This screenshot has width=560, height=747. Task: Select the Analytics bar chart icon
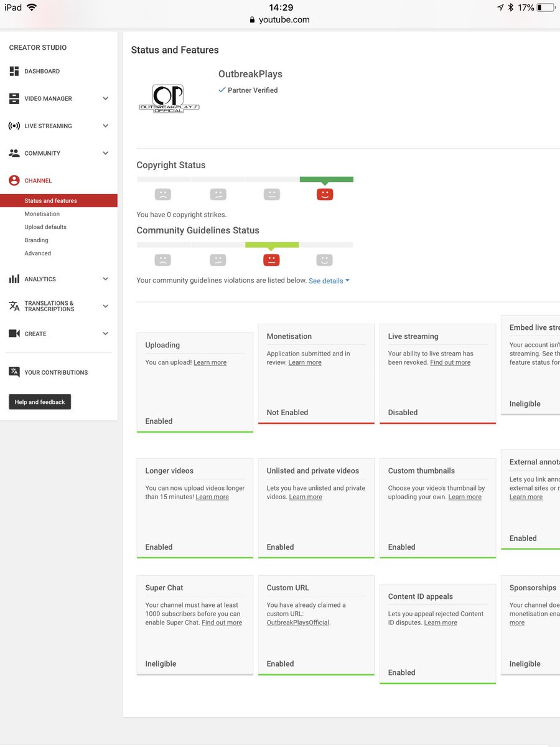[x=14, y=279]
